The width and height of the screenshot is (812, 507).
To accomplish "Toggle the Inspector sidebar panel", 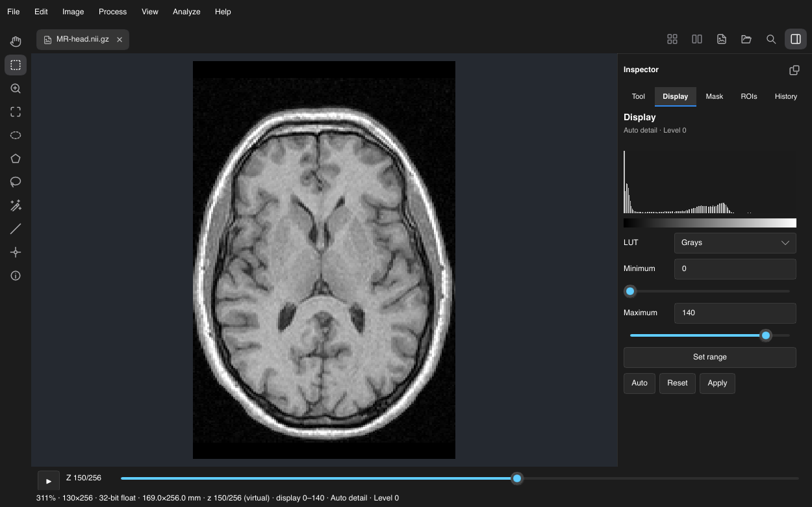I will (796, 39).
